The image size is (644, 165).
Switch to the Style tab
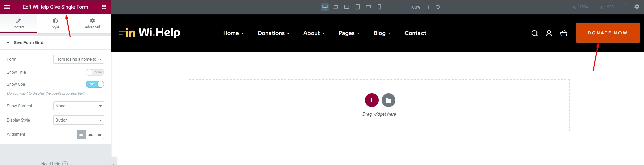click(55, 23)
